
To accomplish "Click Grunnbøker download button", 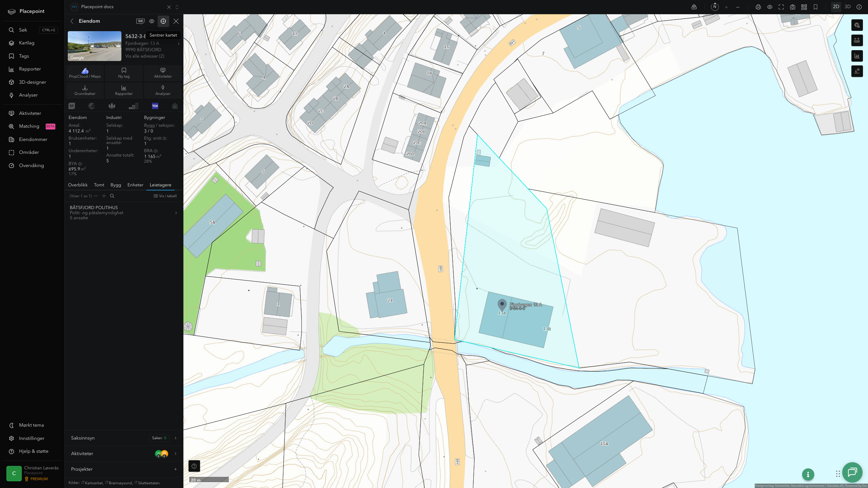I will click(85, 90).
